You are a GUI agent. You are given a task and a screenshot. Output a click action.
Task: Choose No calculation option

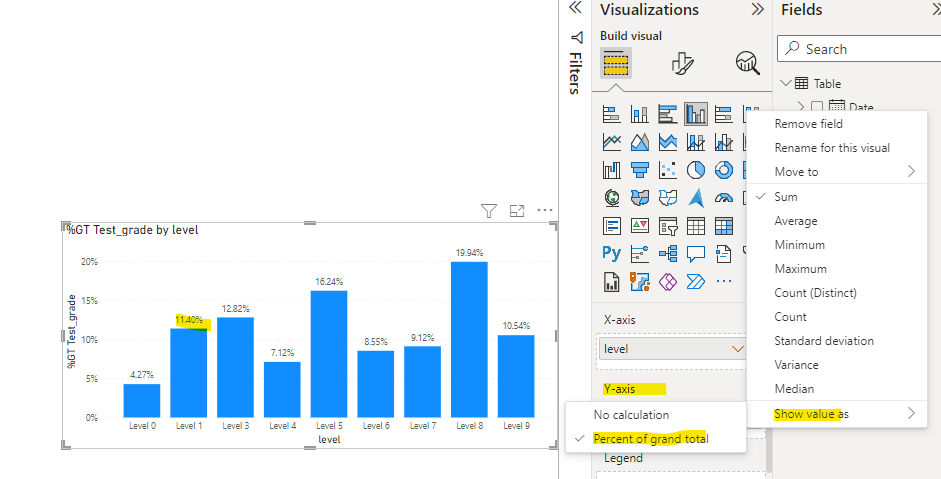click(x=656, y=415)
